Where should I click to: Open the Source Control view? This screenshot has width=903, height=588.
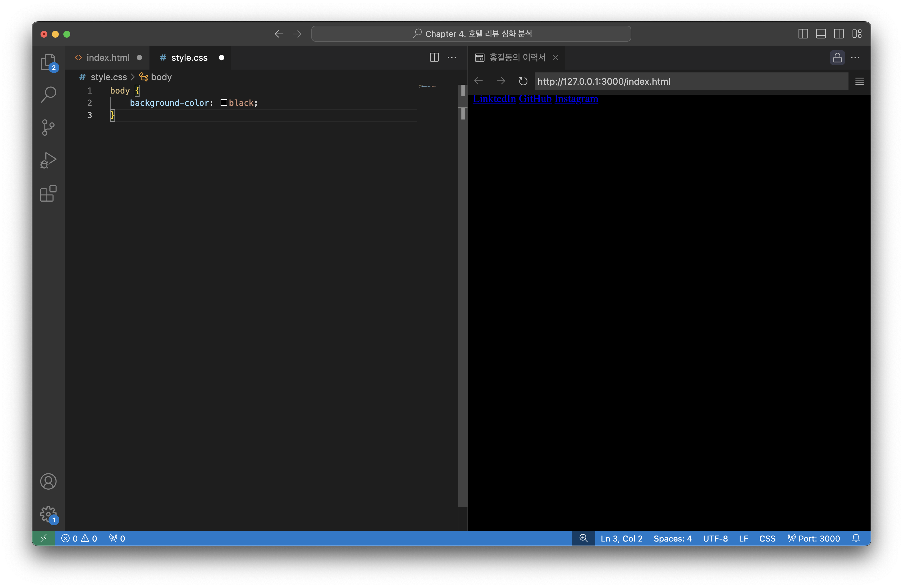[x=48, y=127]
